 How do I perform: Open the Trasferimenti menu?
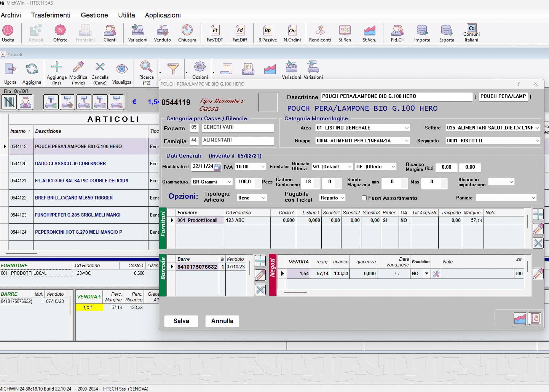(51, 15)
